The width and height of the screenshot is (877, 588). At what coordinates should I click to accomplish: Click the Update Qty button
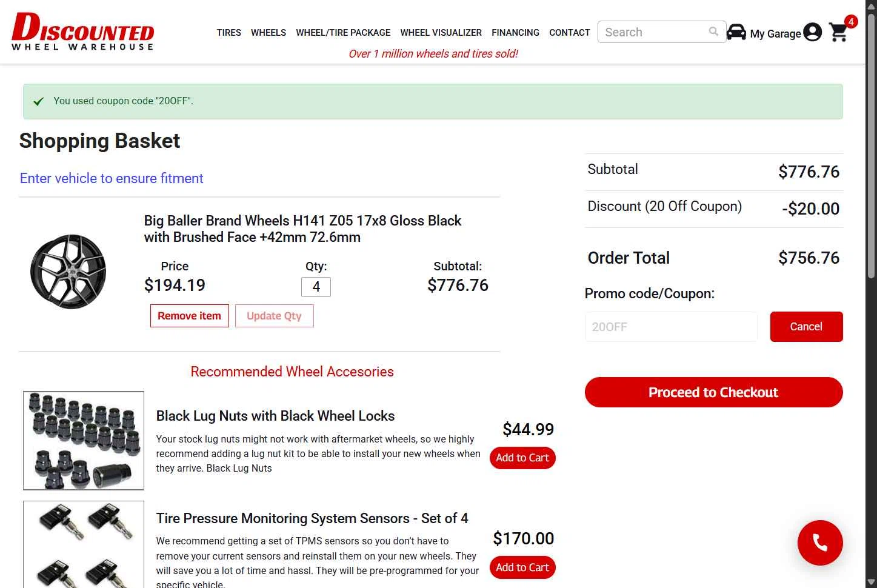click(275, 316)
